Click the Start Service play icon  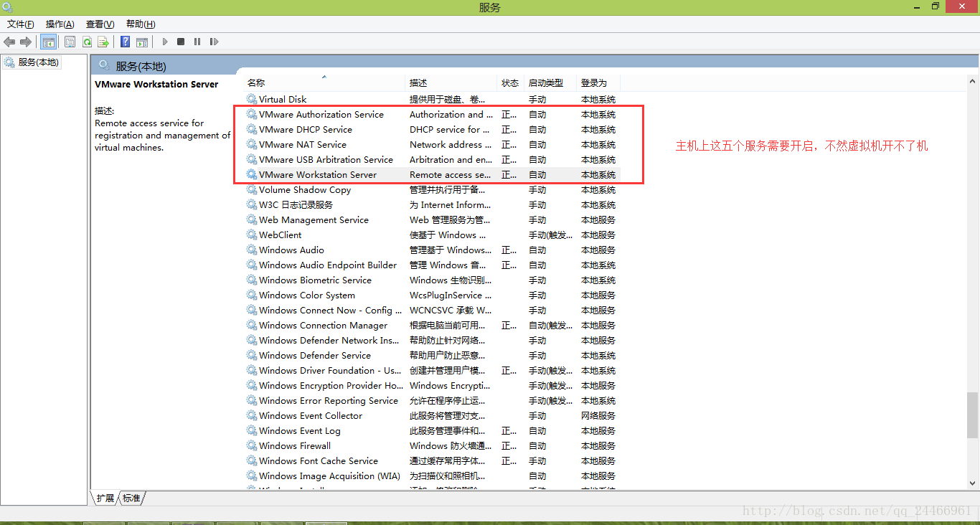coord(165,42)
